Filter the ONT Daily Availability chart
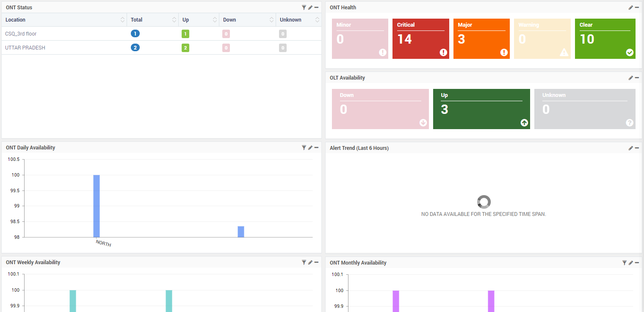Screen dimensions: 644x312 (x=304, y=147)
